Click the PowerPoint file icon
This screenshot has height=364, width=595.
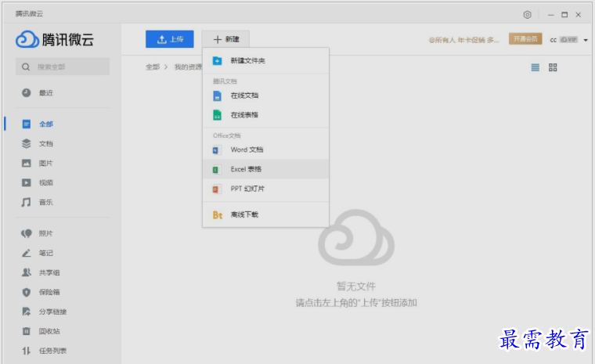coord(216,189)
